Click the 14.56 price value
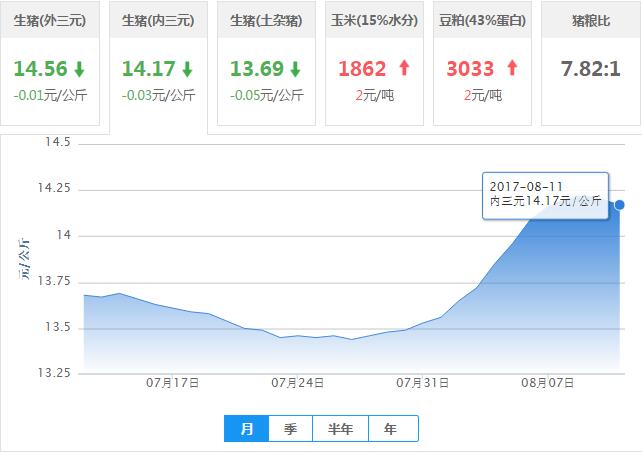Image resolution: width=642 pixels, height=453 pixels. [41, 68]
